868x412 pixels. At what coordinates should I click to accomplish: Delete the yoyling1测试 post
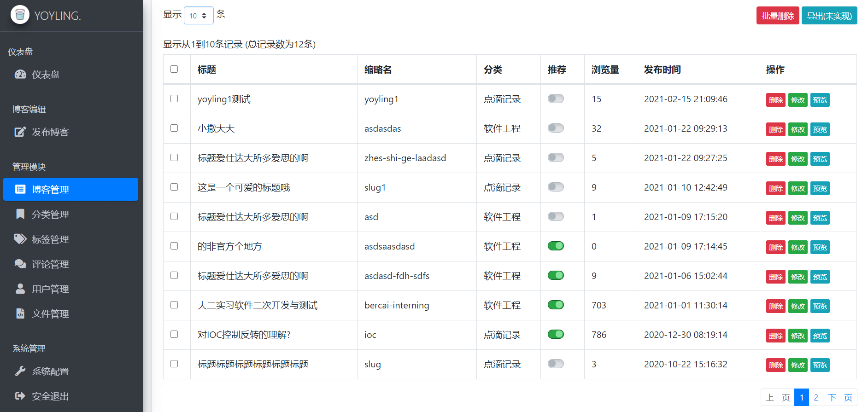coord(776,100)
